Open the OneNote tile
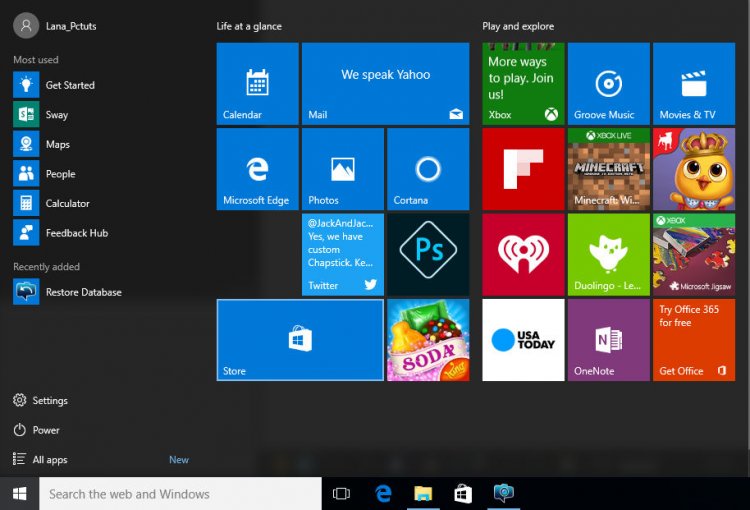 [x=608, y=340]
